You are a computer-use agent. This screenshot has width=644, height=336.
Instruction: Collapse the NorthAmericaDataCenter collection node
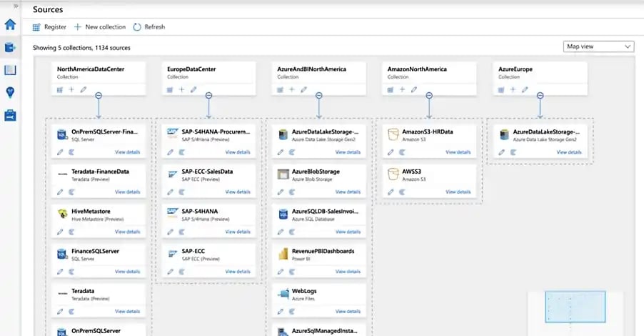coord(99,95)
